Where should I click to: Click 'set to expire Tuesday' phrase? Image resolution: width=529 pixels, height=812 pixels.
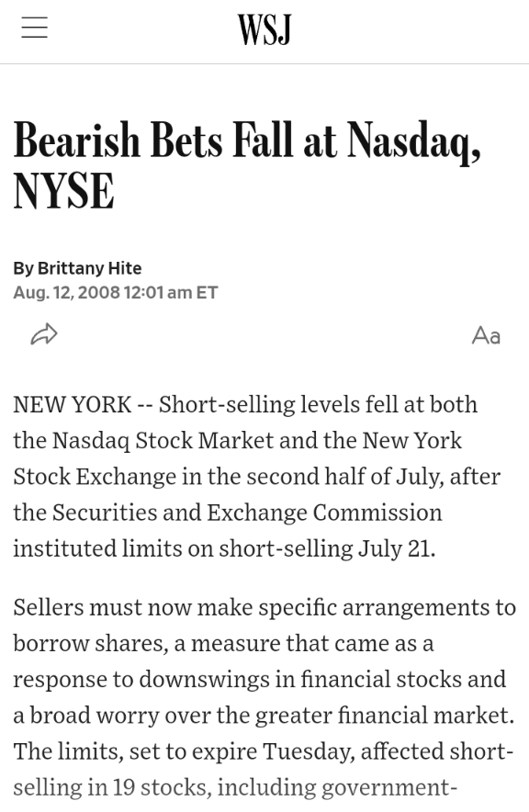coord(242,752)
